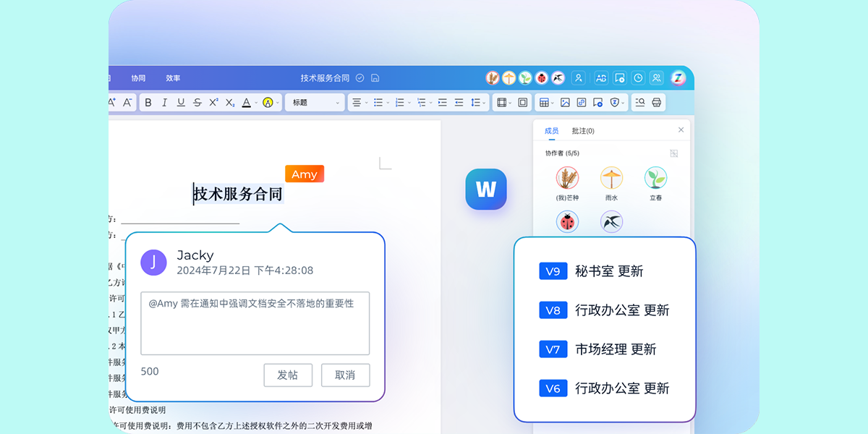Open the 效率 menu
Image resolution: width=868 pixels, height=434 pixels.
pos(173,78)
